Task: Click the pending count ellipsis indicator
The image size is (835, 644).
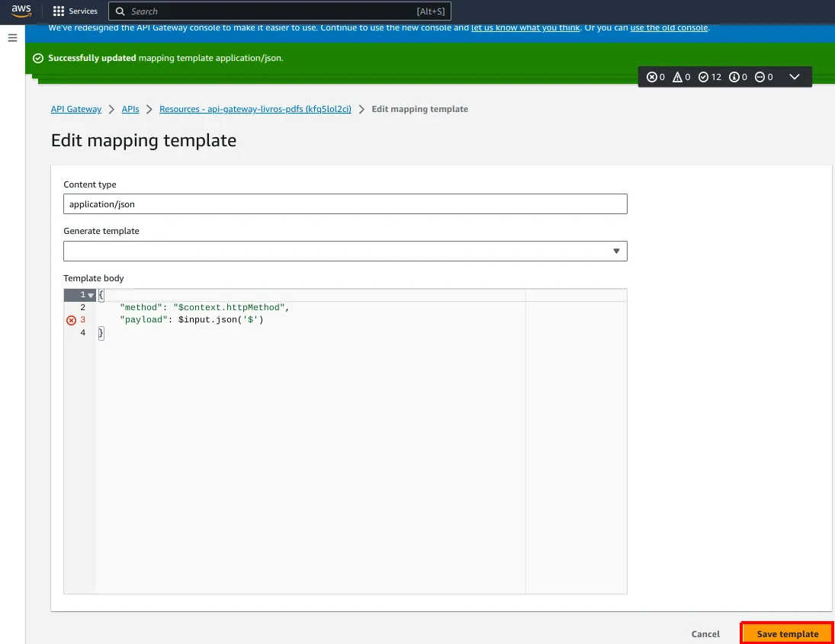Action: [x=764, y=77]
